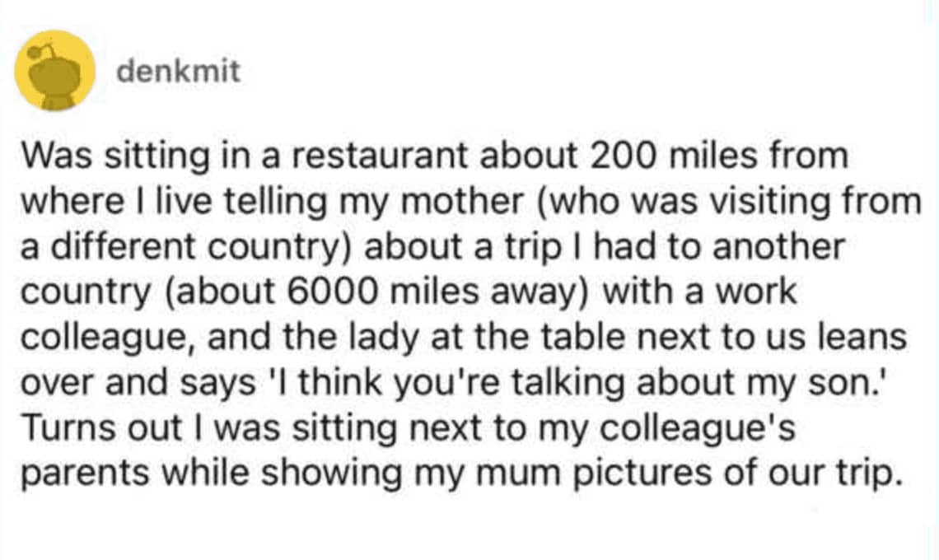Image resolution: width=939 pixels, height=560 pixels.
Task: Open the denkmit user profile link
Action: click(179, 72)
